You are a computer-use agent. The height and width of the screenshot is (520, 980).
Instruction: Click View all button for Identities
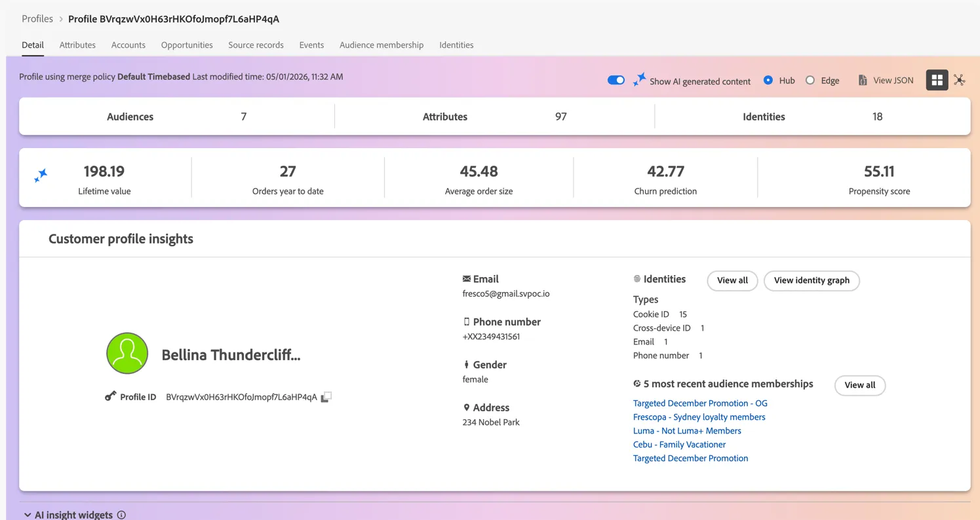pos(732,280)
